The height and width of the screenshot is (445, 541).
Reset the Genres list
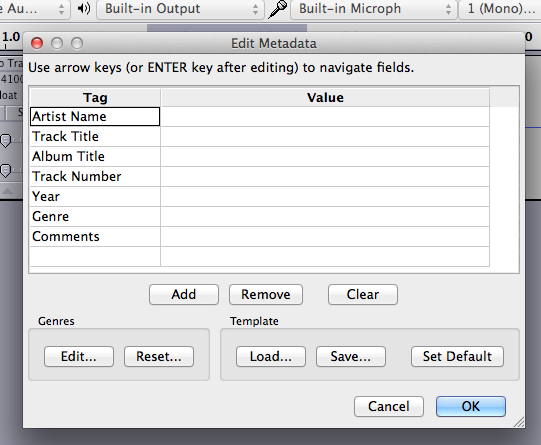coord(159,357)
